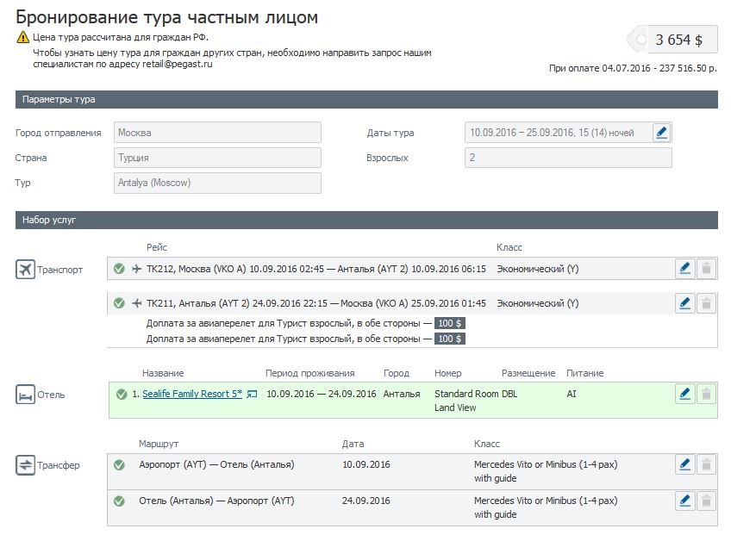Click the 'AI' meal plan value
Image resolution: width=756 pixels, height=535 pixels.
click(x=572, y=394)
